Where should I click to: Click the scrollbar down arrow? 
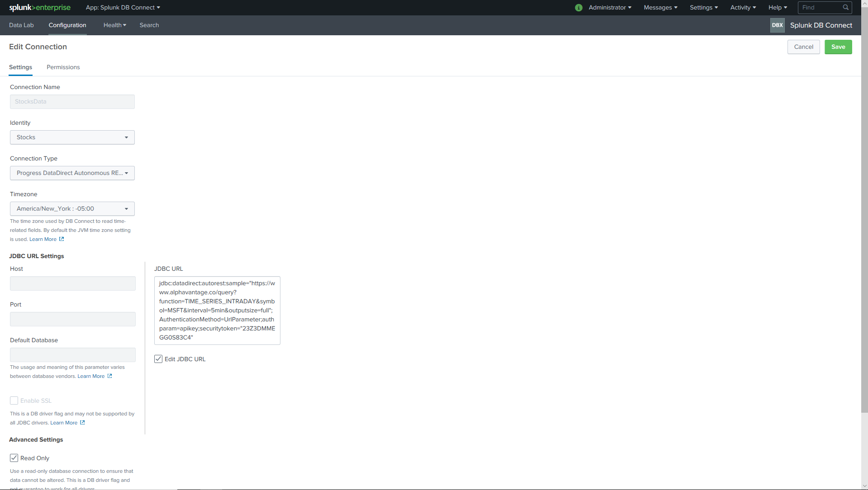point(864,486)
